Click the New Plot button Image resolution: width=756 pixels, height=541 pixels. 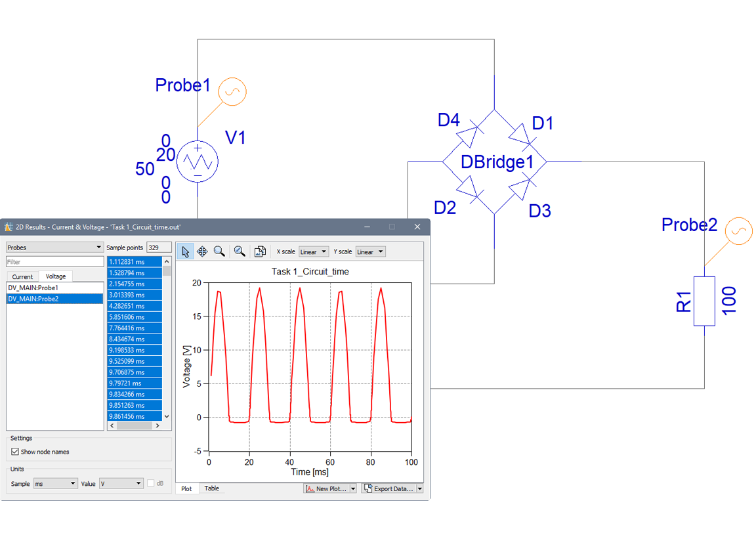coord(327,488)
